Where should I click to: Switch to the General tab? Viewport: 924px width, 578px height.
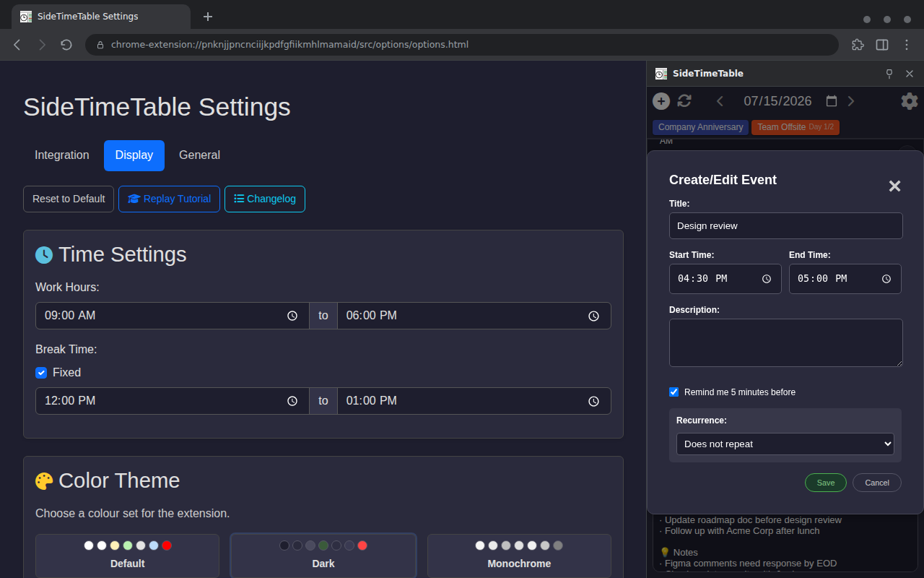click(x=199, y=155)
